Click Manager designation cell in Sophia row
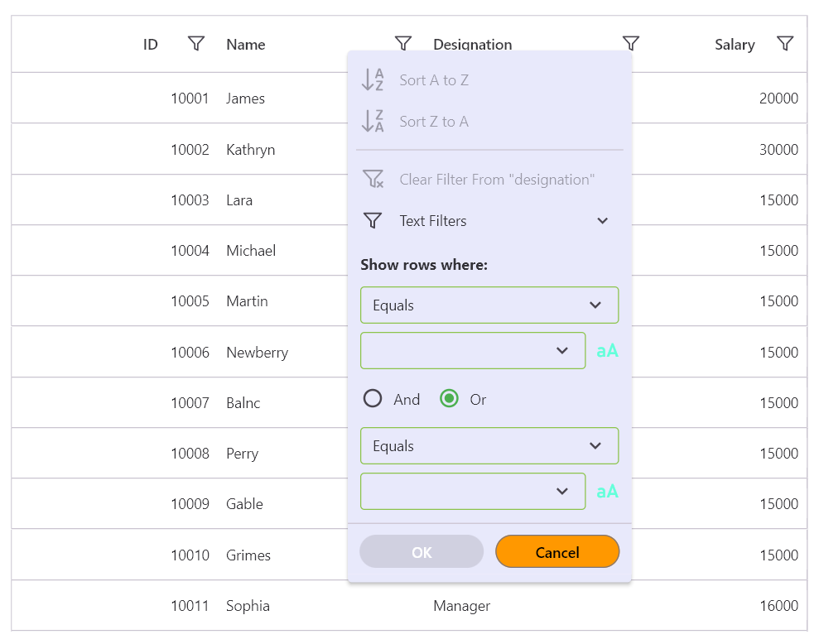 pyautogui.click(x=462, y=605)
